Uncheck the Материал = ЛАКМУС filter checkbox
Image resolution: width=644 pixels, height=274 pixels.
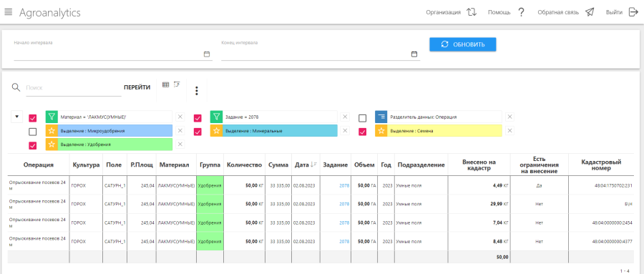(33, 118)
